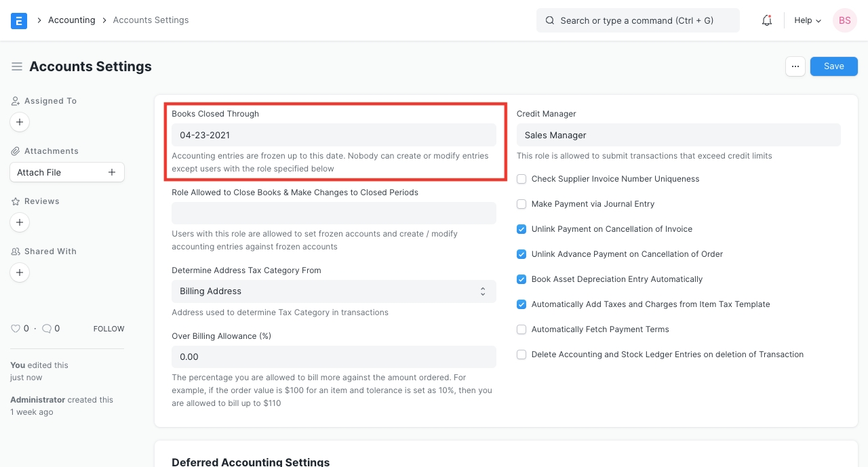Select Accounts Settings in the breadcrumb
868x467 pixels.
151,20
